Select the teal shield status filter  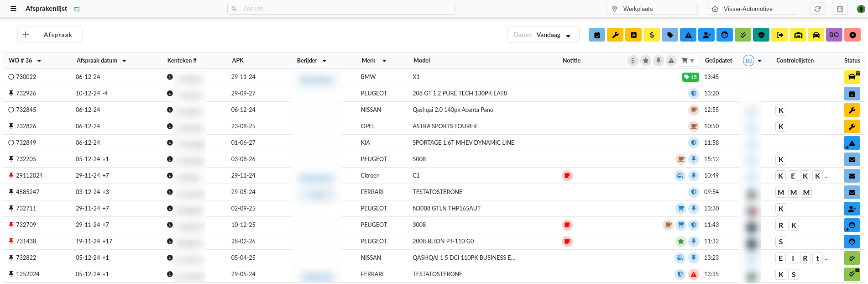[761, 35]
